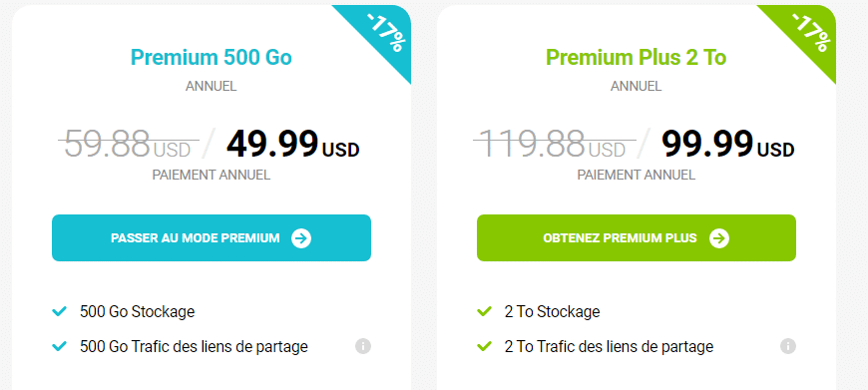Click the 500 Go Stockage feature text
Screen dimensions: 868x390
[138, 311]
